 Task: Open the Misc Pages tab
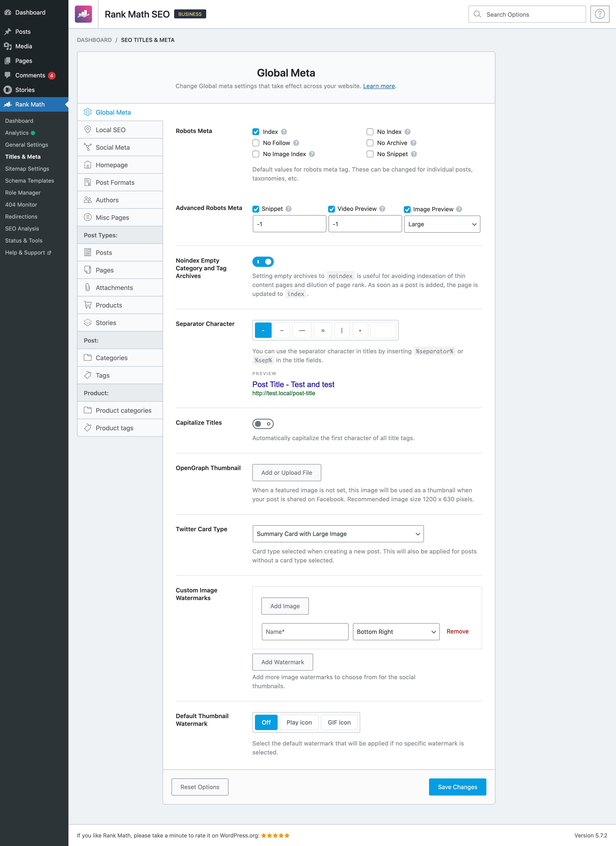pyautogui.click(x=120, y=217)
